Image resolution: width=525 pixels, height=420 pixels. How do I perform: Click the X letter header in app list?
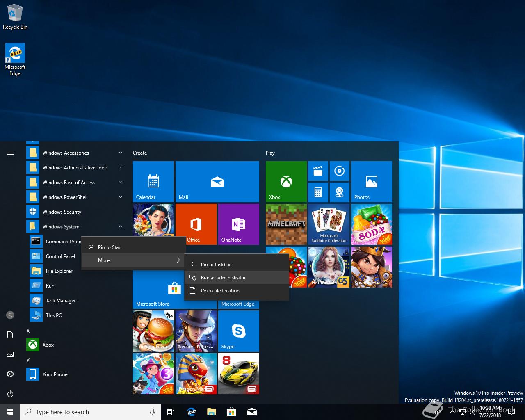click(x=28, y=331)
